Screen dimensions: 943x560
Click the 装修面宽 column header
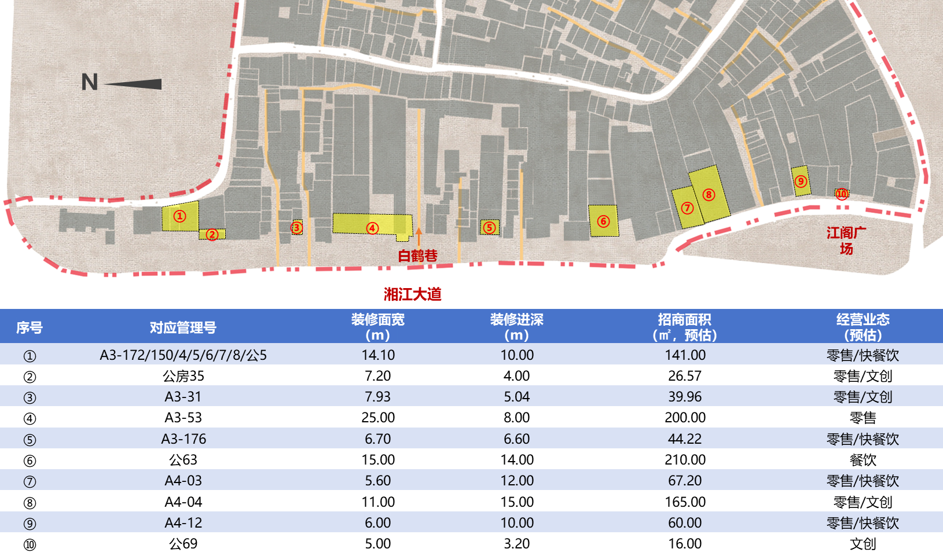(x=377, y=327)
